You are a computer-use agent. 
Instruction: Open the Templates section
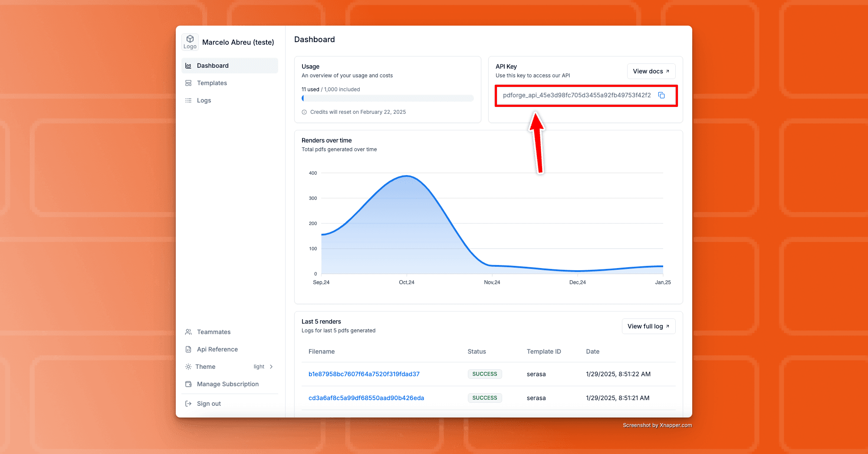(212, 83)
